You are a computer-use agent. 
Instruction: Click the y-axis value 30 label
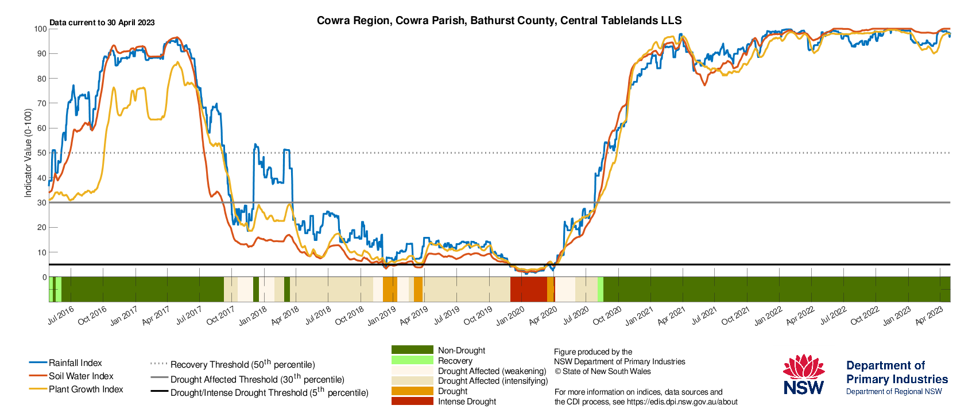tap(42, 202)
